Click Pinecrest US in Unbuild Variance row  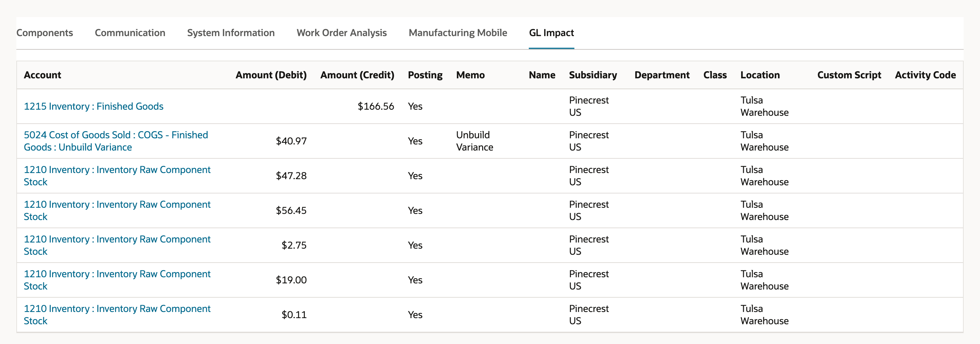pyautogui.click(x=589, y=141)
